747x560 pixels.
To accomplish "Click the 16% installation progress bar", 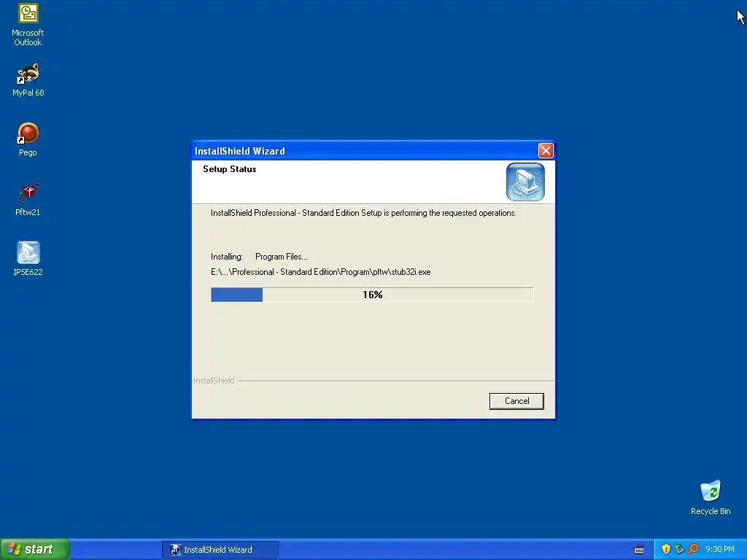I will 372,295.
